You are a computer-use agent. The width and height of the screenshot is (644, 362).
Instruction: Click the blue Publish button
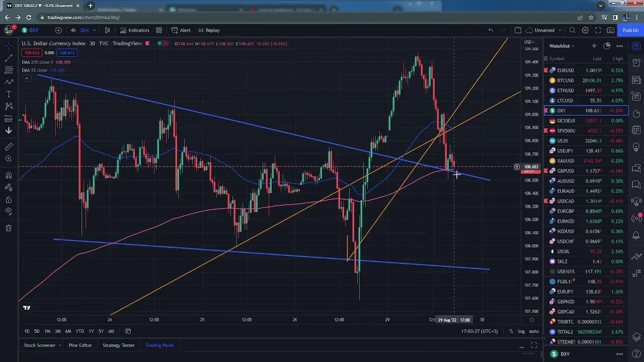tap(630, 30)
